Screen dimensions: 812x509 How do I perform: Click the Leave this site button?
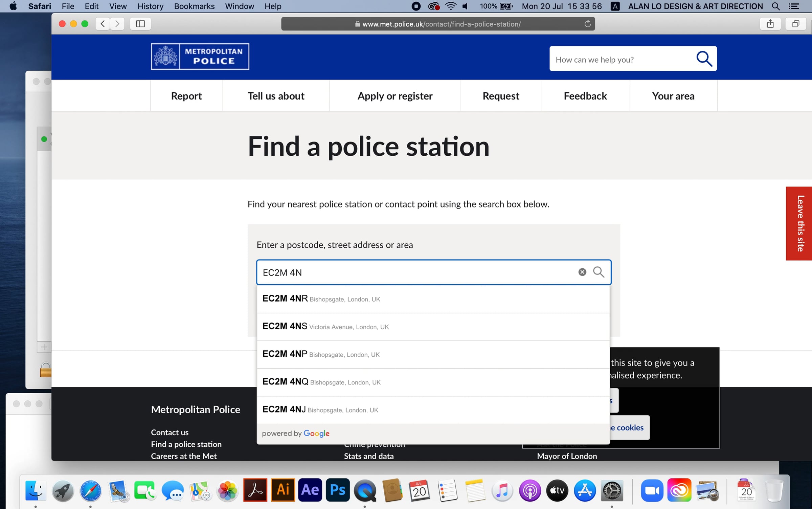tap(799, 223)
